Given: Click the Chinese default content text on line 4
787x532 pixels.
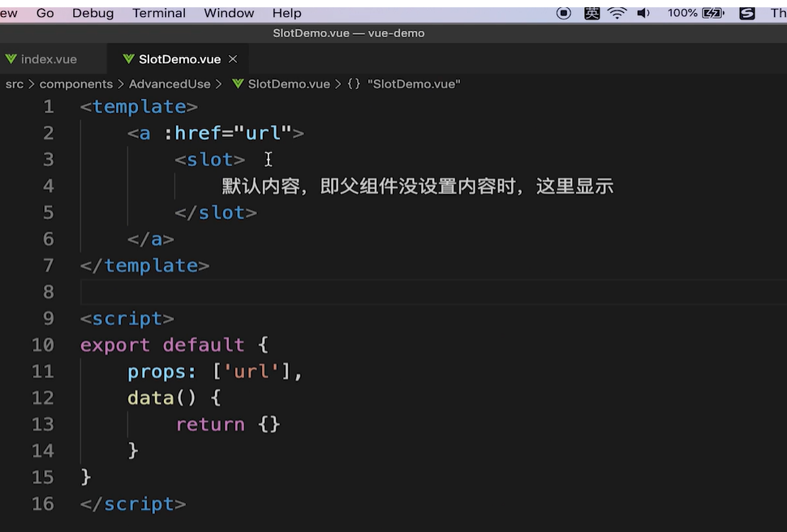Looking at the screenshot, I should [418, 187].
